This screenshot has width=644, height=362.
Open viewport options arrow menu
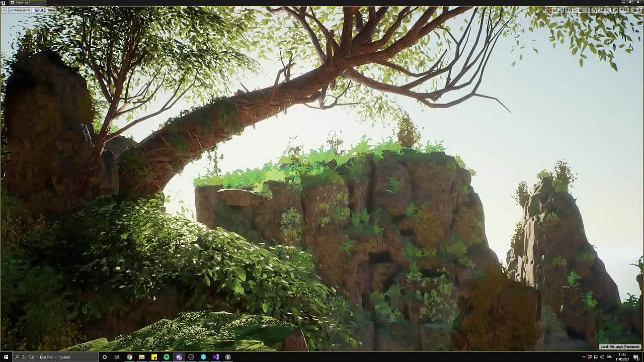coord(4,10)
